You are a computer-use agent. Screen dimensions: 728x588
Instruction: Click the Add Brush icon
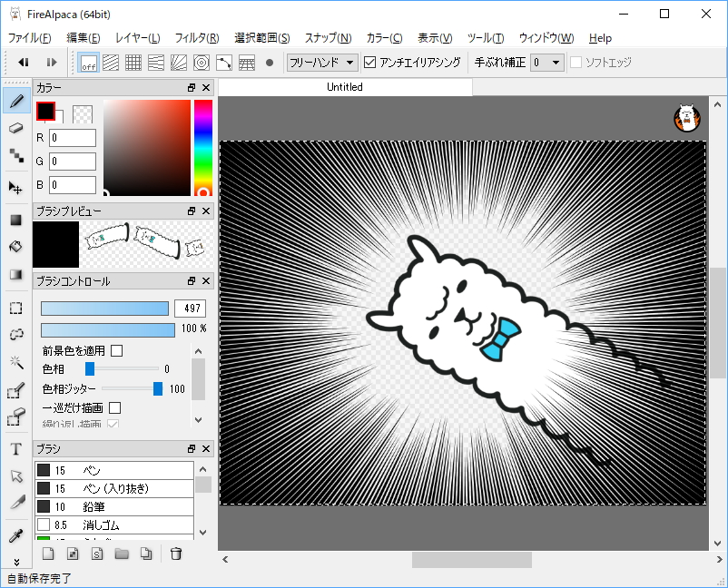(48, 554)
